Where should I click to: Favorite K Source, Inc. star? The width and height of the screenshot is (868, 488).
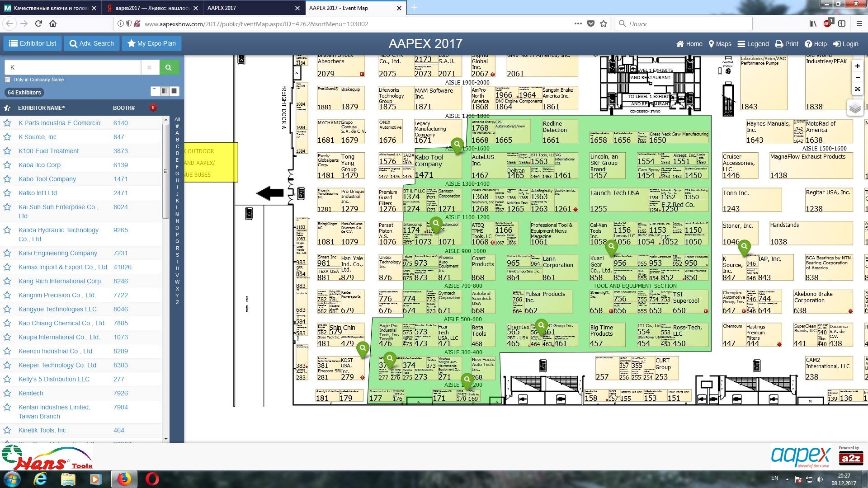pos(7,137)
